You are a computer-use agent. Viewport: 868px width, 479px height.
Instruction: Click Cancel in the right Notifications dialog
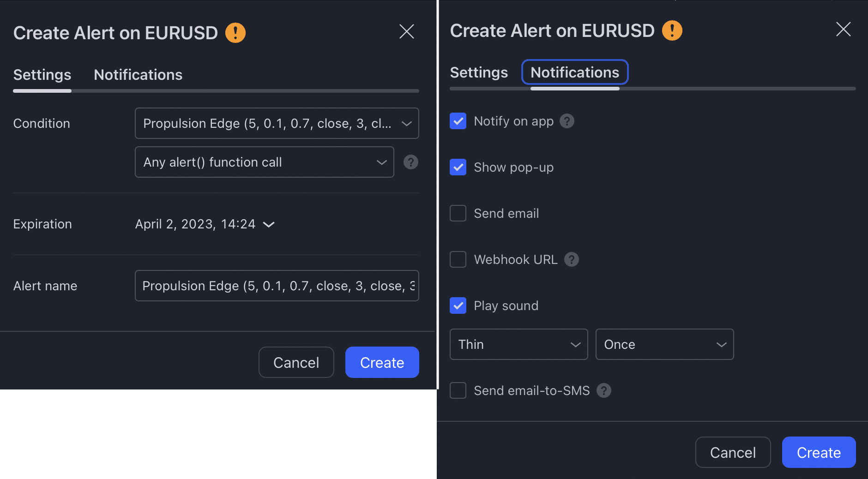coord(733,452)
